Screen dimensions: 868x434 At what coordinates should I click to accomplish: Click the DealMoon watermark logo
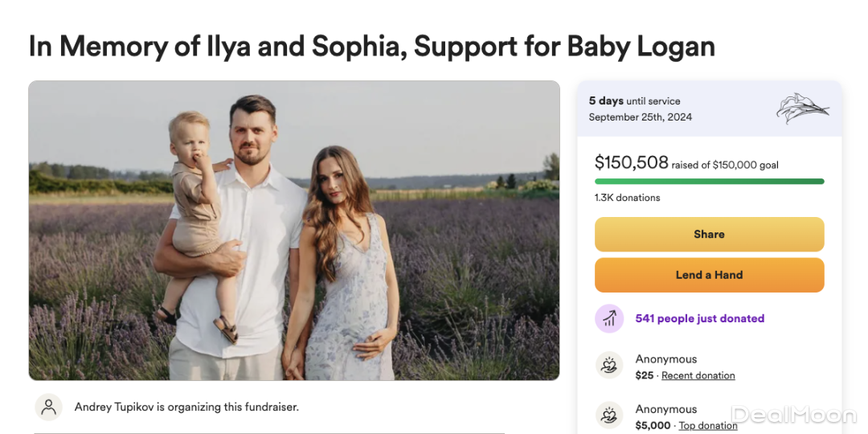coord(793,415)
